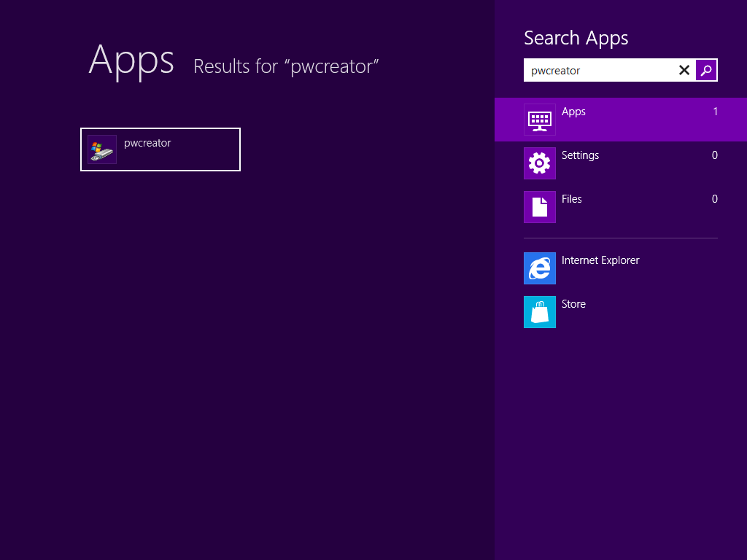Switch search scope to Files label
Screen dimensions: 747x560
click(x=571, y=199)
